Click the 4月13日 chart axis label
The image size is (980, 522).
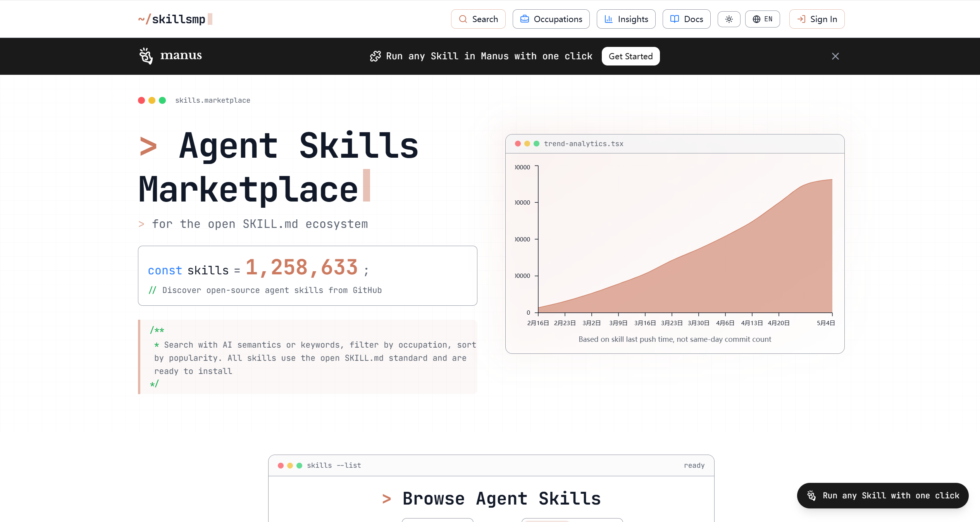[x=752, y=323]
